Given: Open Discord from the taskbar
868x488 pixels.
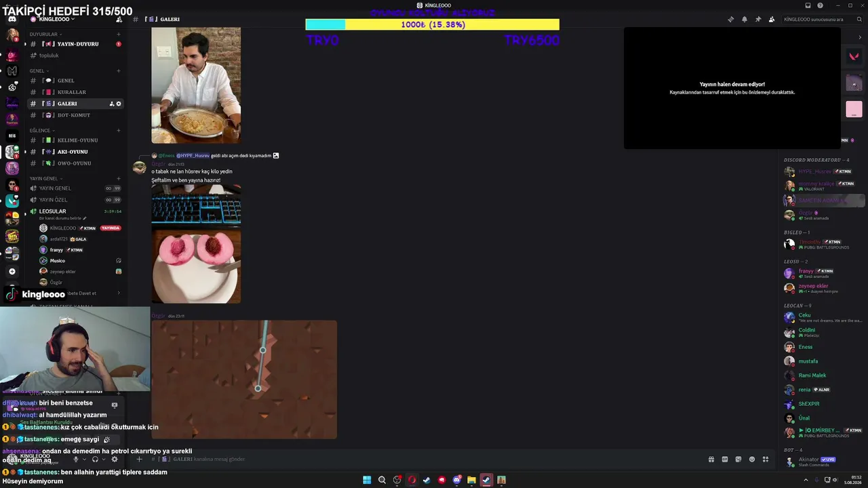Looking at the screenshot, I should (456, 480).
